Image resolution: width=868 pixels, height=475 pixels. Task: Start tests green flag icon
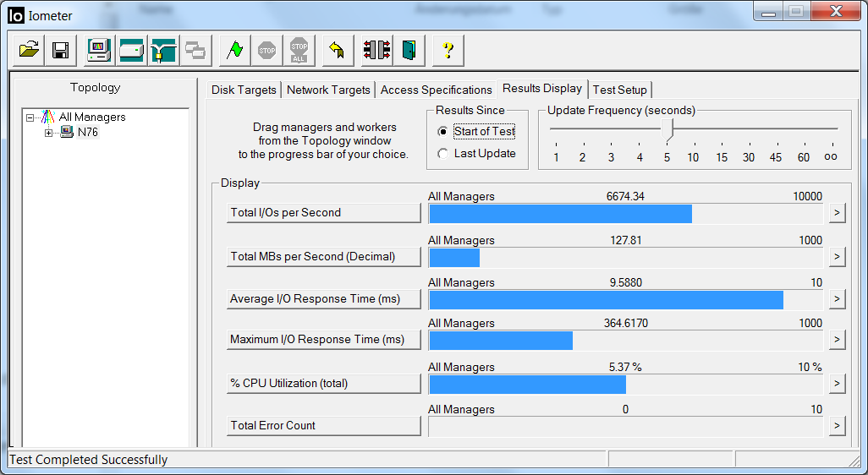(x=234, y=51)
